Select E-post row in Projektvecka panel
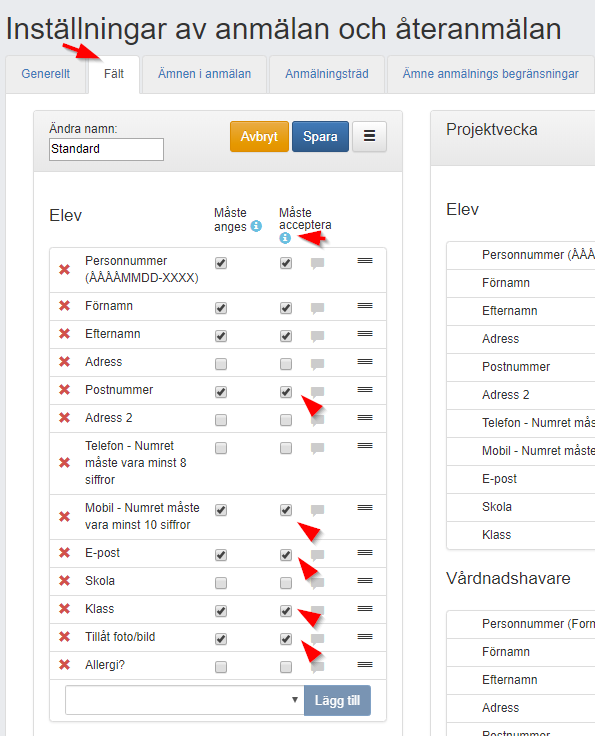595x736 pixels. pyautogui.click(x=521, y=479)
